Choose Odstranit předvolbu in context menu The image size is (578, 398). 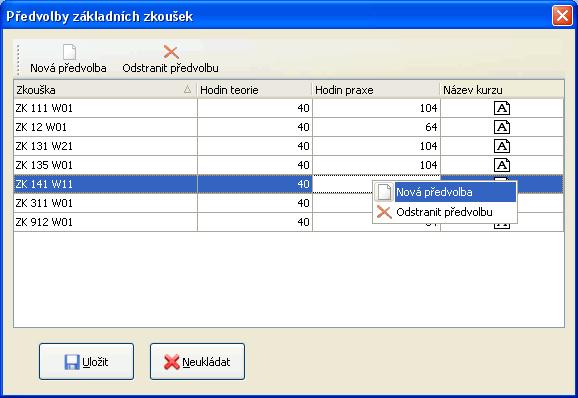click(445, 212)
